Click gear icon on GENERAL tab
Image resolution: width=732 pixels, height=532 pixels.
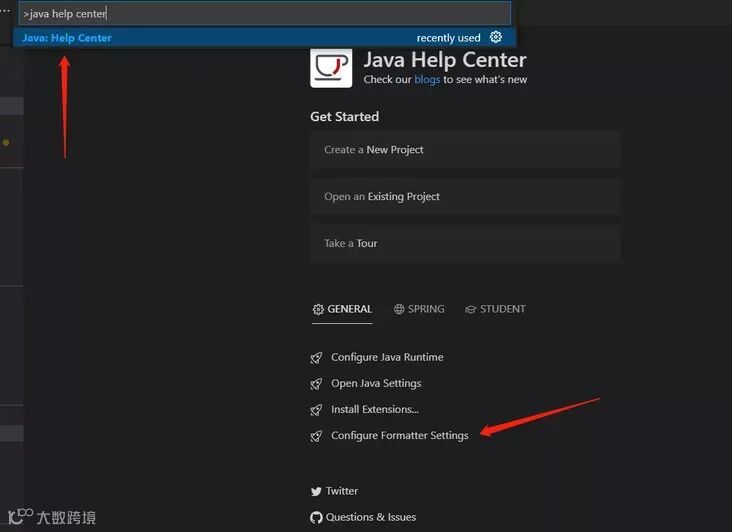pyautogui.click(x=318, y=309)
